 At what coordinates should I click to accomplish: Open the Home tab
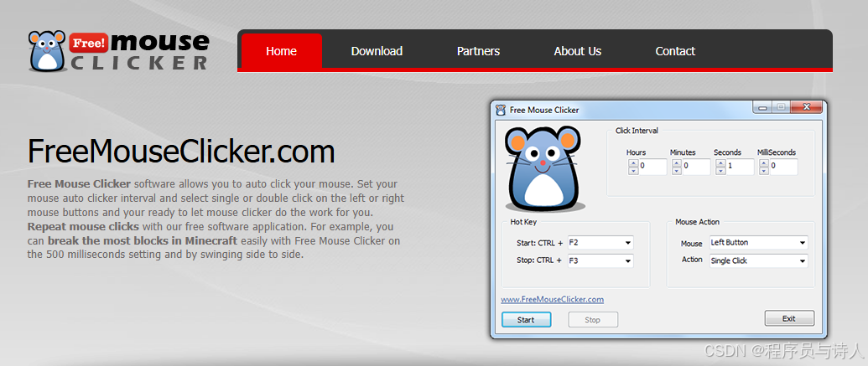(x=281, y=51)
